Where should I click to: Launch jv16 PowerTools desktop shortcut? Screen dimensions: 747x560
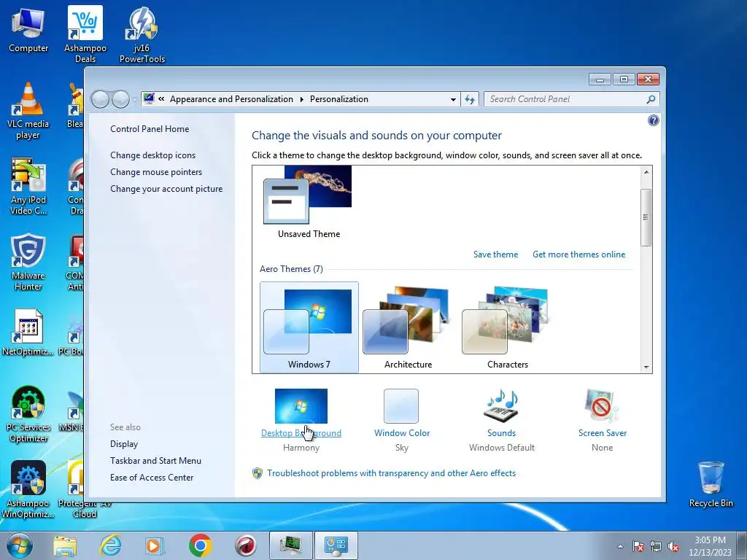click(x=142, y=34)
